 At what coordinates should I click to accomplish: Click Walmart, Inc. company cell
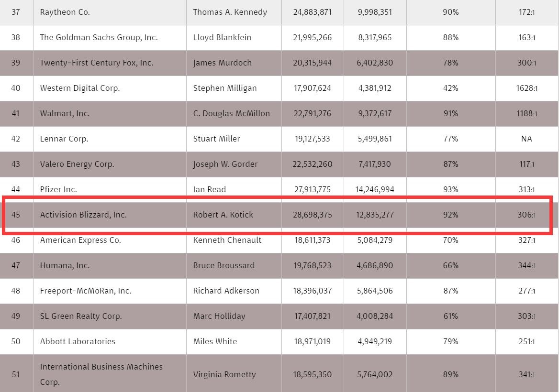[65, 113]
